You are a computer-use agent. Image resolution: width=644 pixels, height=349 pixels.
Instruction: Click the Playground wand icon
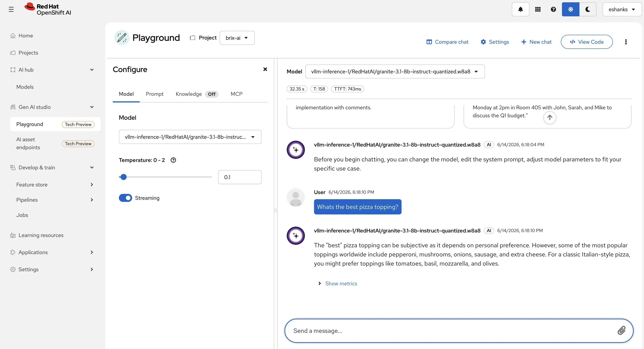pyautogui.click(x=122, y=38)
